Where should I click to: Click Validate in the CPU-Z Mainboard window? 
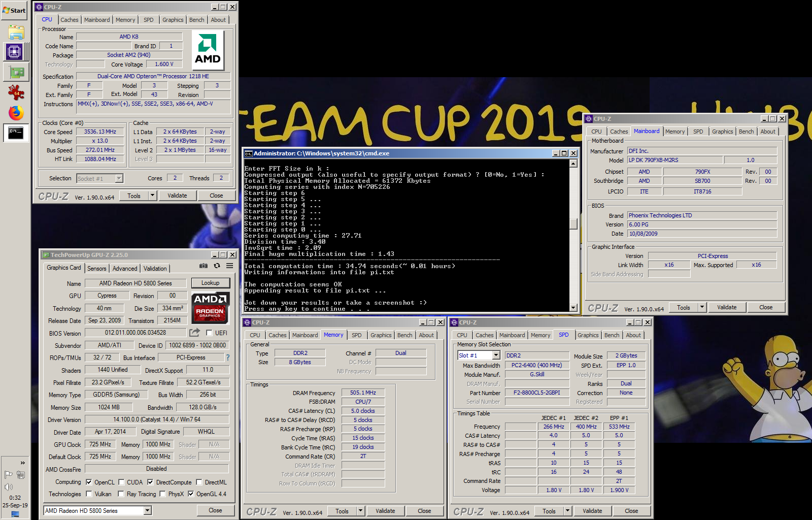727,307
